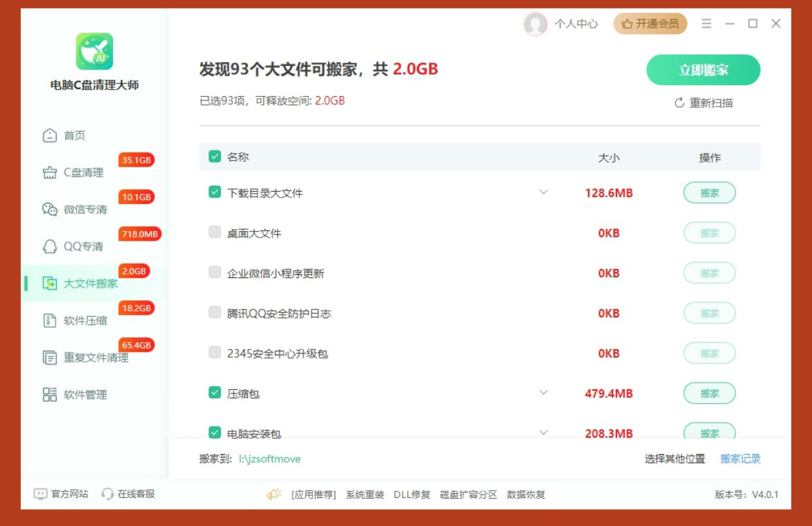
Task: Click 磁盘扩容分区 in footer
Action: click(x=469, y=495)
